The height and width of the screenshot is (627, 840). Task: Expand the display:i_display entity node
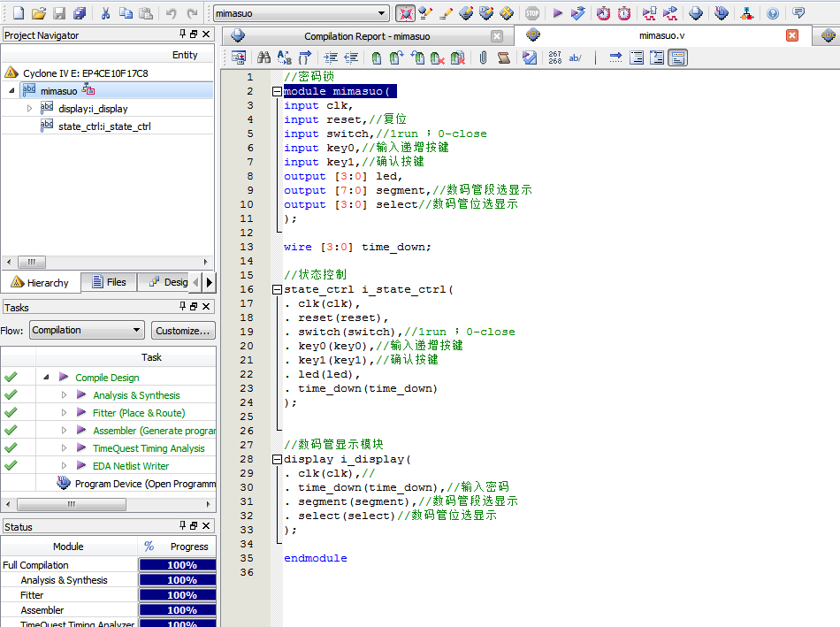pyautogui.click(x=29, y=108)
